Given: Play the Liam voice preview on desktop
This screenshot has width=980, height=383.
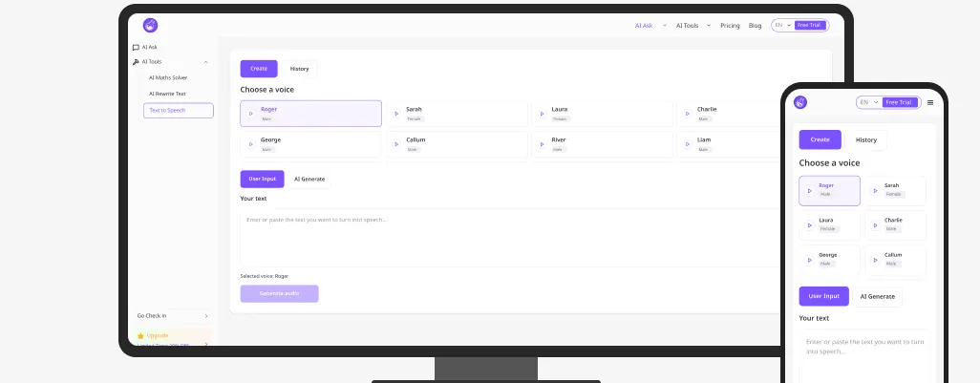Looking at the screenshot, I should [688, 144].
